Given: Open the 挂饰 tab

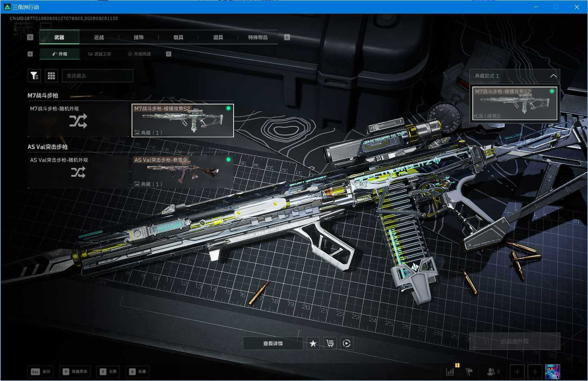Looking at the screenshot, I should click(139, 37).
